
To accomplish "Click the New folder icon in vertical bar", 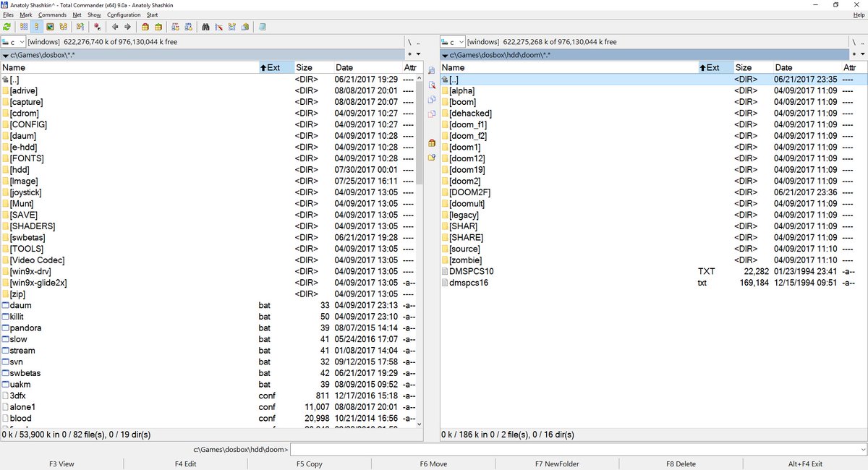I will [x=432, y=157].
